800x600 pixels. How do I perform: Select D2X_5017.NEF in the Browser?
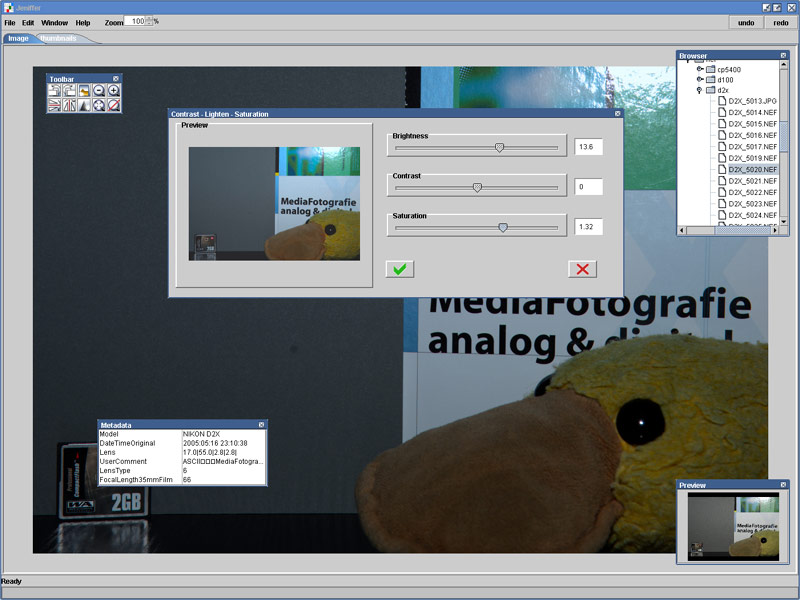coord(753,147)
